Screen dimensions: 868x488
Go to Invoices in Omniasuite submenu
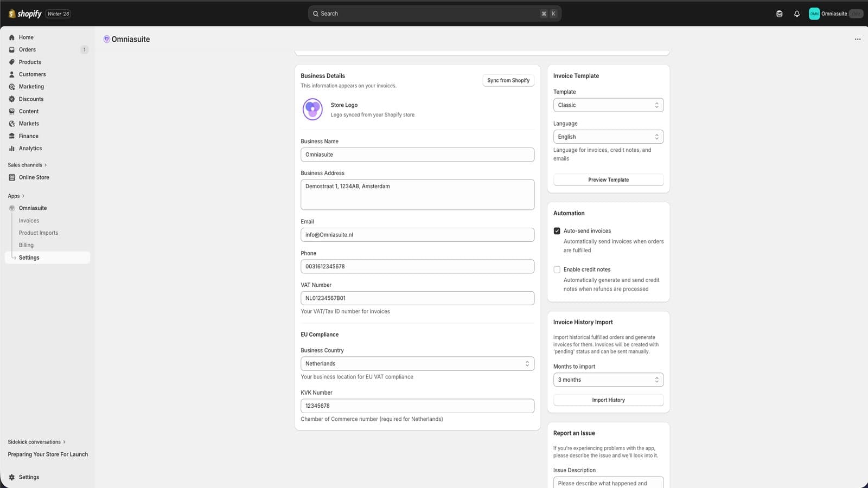(x=29, y=221)
